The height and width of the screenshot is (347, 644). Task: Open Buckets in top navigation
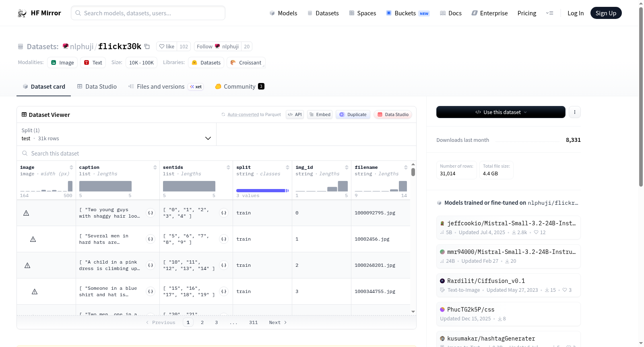pos(408,13)
